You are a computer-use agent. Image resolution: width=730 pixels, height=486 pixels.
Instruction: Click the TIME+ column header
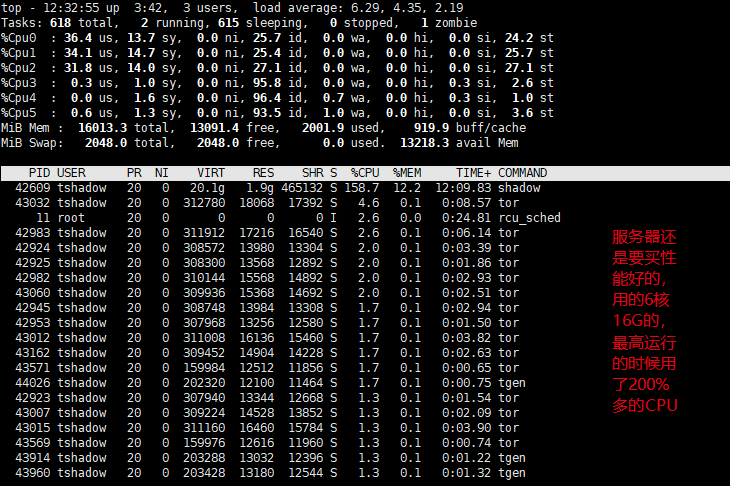coord(473,173)
